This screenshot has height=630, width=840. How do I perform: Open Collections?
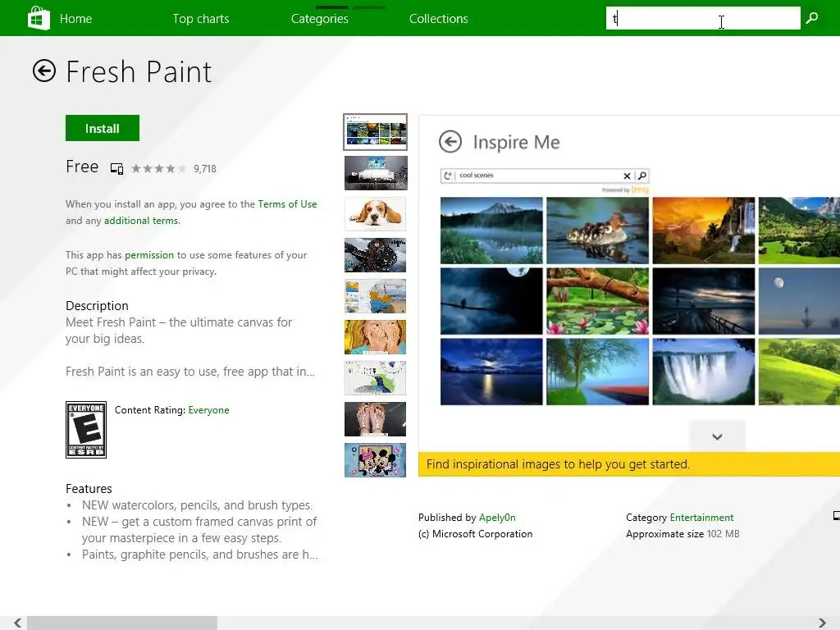pyautogui.click(x=439, y=19)
